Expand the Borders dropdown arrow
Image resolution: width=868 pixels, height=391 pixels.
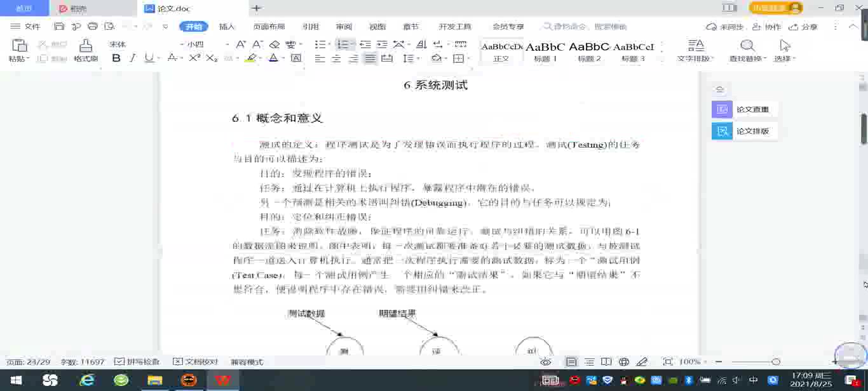click(468, 58)
